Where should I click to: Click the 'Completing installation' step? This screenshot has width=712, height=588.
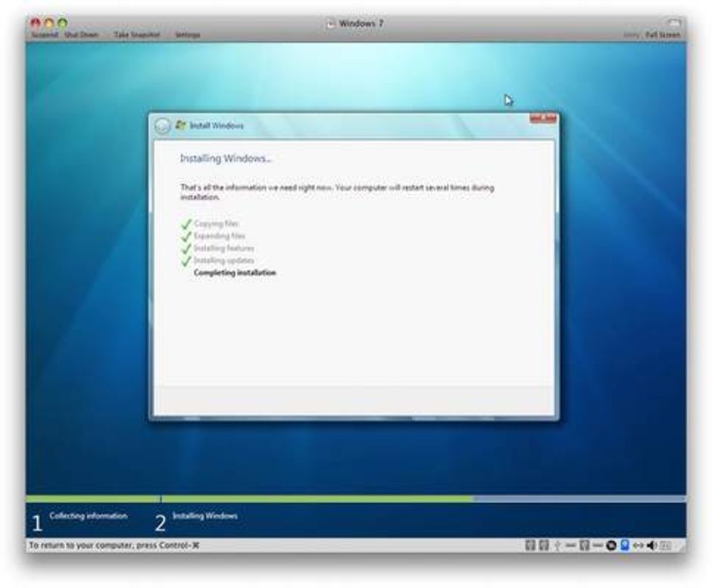[x=235, y=273]
